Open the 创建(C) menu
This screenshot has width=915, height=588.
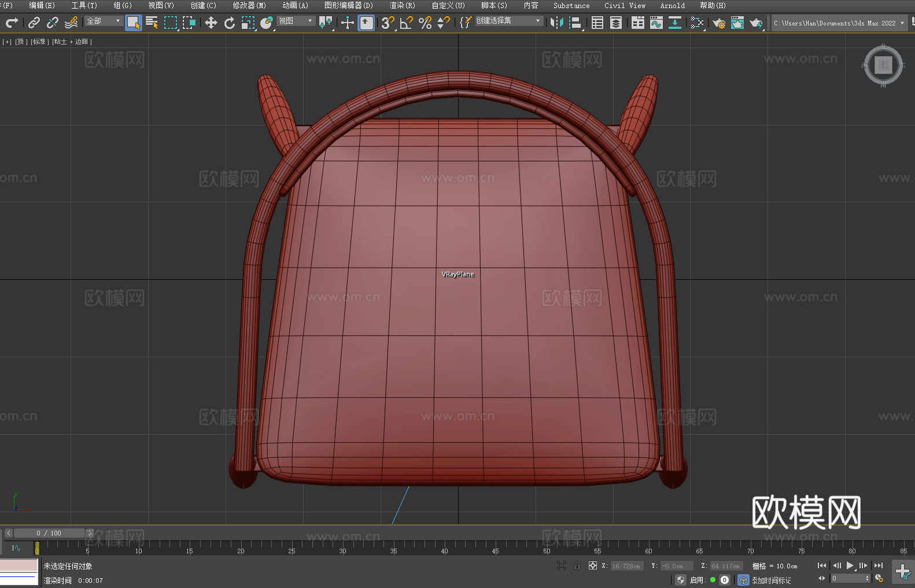click(x=203, y=5)
